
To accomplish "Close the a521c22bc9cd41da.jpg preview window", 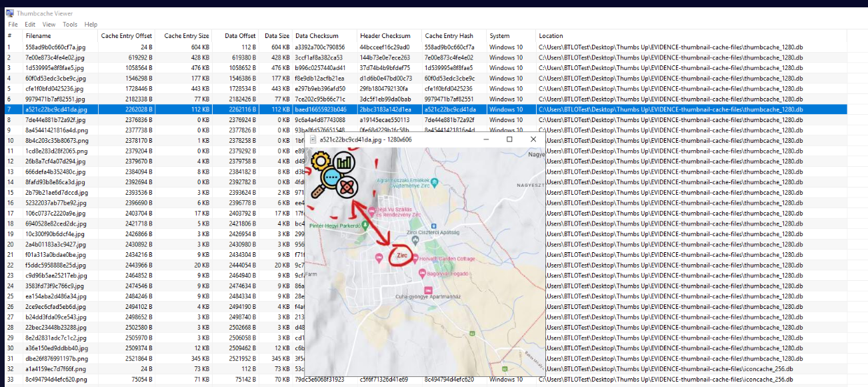I will coord(533,139).
